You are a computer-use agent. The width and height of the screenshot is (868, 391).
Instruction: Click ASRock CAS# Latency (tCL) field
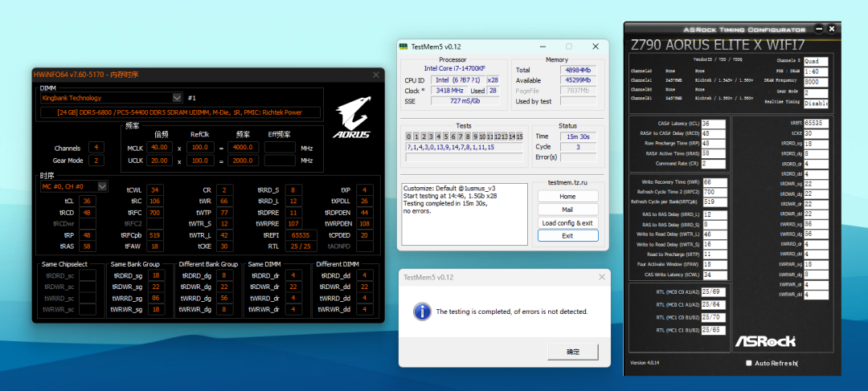click(713, 124)
